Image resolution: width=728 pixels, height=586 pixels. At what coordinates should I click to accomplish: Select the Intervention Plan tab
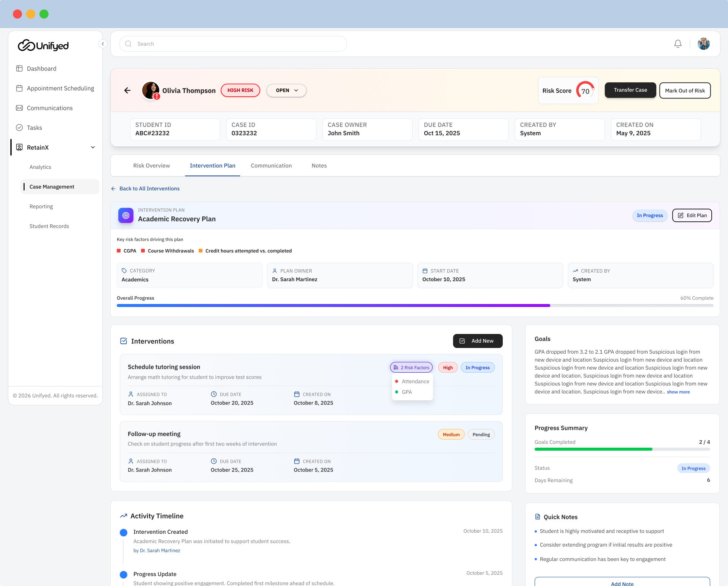coord(213,166)
